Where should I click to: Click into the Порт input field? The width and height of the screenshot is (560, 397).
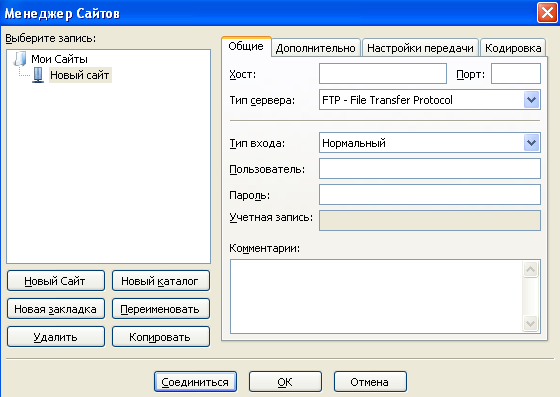point(516,74)
